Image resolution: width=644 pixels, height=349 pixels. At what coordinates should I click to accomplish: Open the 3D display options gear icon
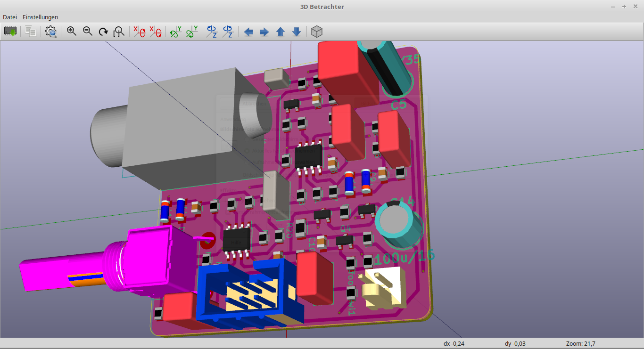[51, 32]
